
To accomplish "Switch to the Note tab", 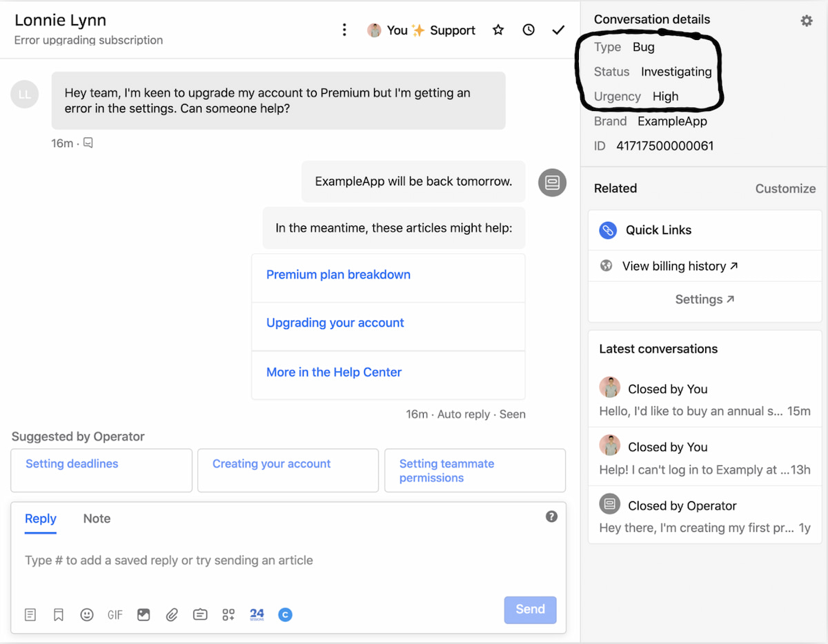I will click(x=96, y=519).
